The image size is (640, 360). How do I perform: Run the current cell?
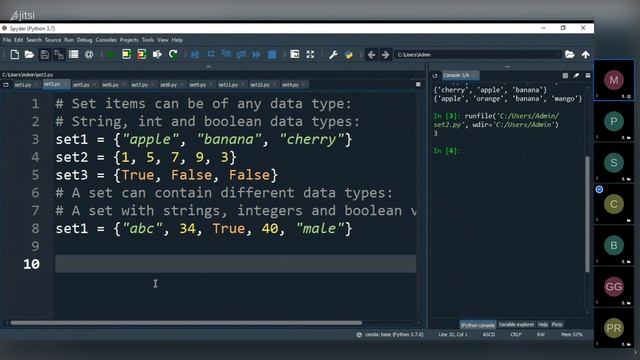(127, 54)
